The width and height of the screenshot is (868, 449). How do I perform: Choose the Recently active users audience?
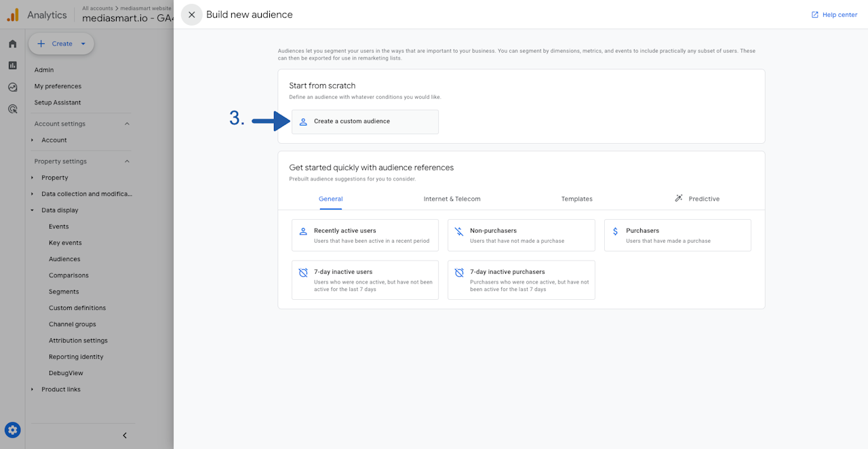(x=365, y=235)
